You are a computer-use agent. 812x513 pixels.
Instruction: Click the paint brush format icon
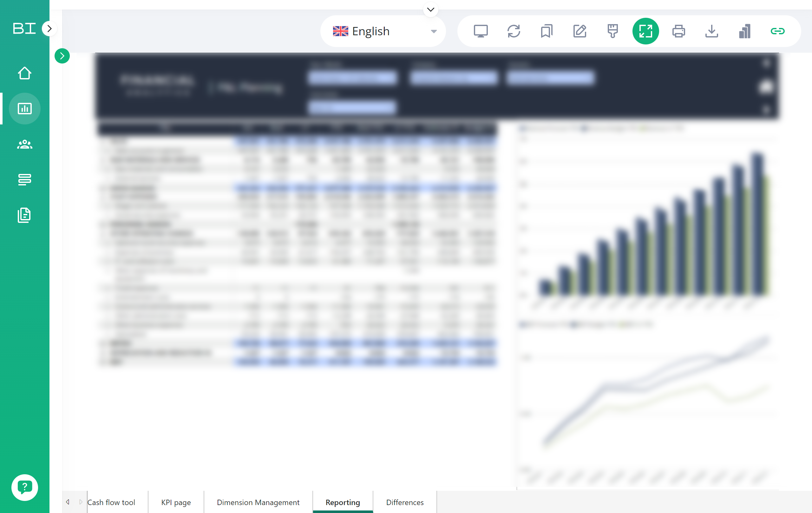613,31
